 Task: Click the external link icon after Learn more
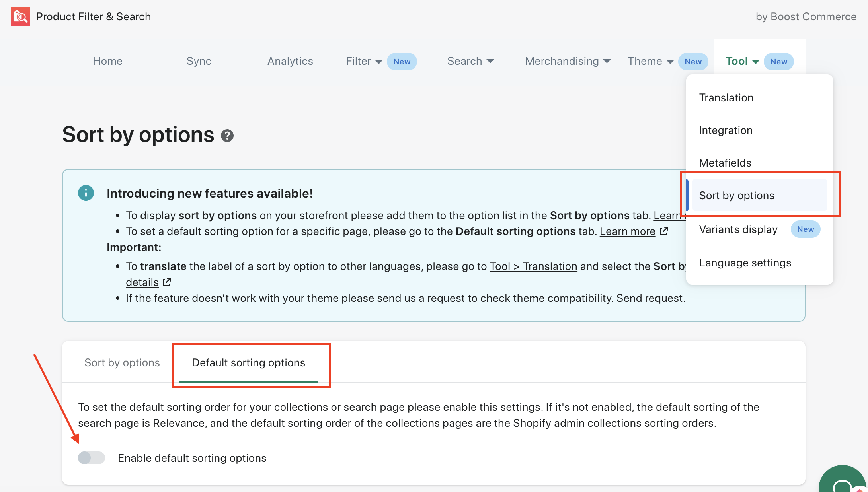click(664, 231)
